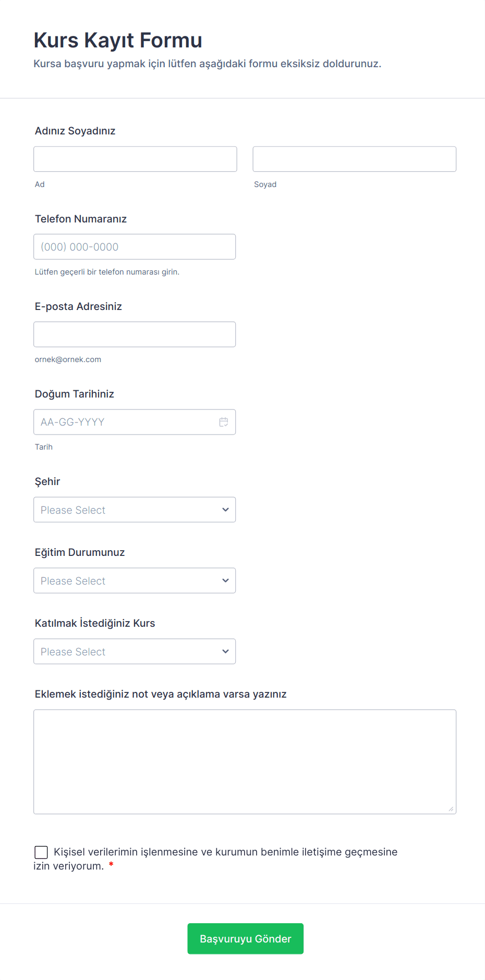The width and height of the screenshot is (485, 980).
Task: Focus the Doğum Tarihiniz date field
Action: pos(125,422)
